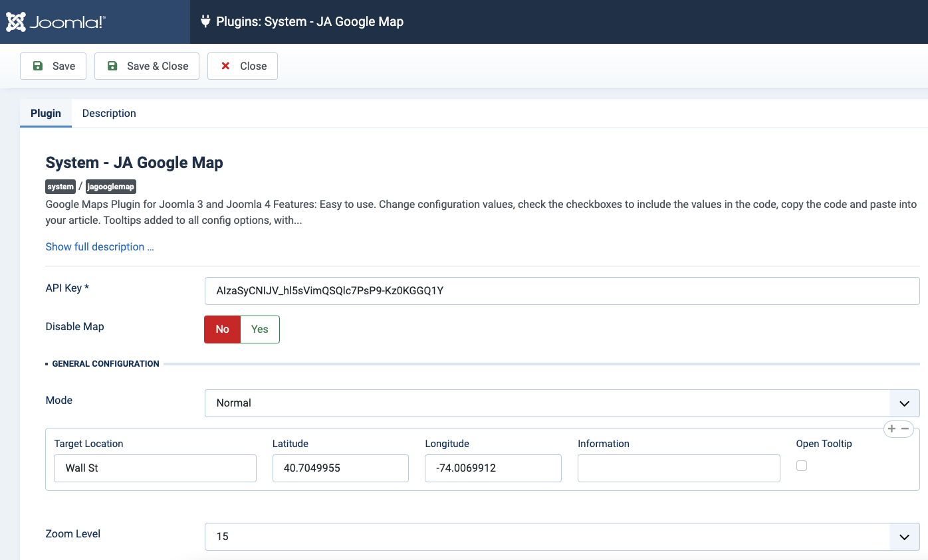Enable the Open Tooltip checkbox
The image size is (928, 560).
pos(802,466)
